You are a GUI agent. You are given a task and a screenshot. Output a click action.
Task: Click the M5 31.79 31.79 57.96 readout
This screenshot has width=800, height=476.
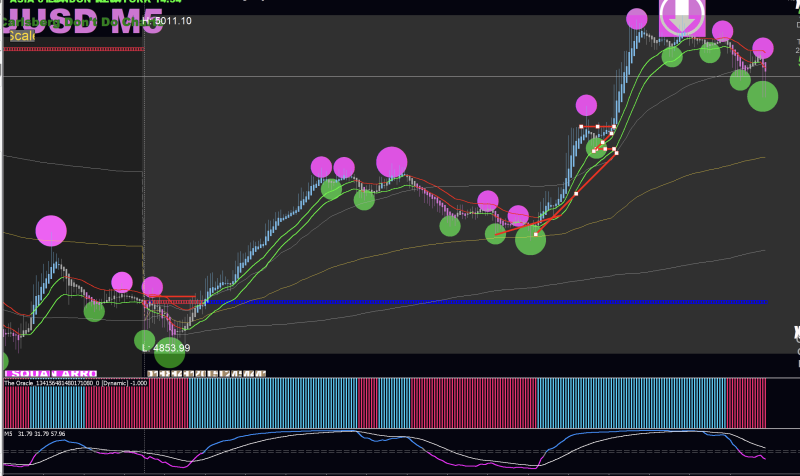(35, 434)
